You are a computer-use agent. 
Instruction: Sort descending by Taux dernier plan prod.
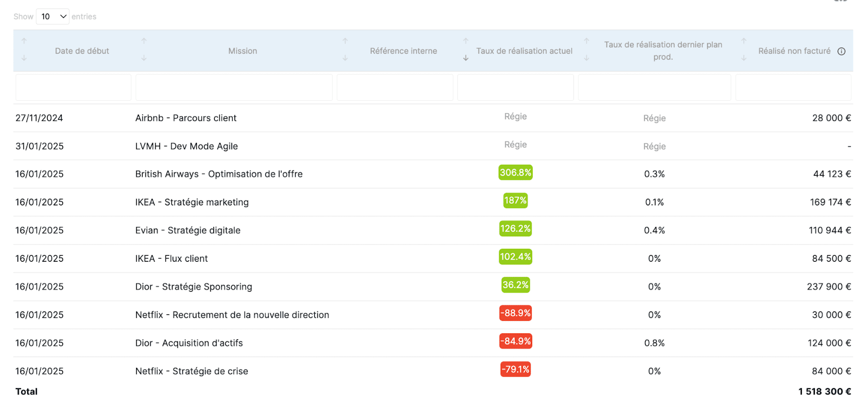[586, 58]
